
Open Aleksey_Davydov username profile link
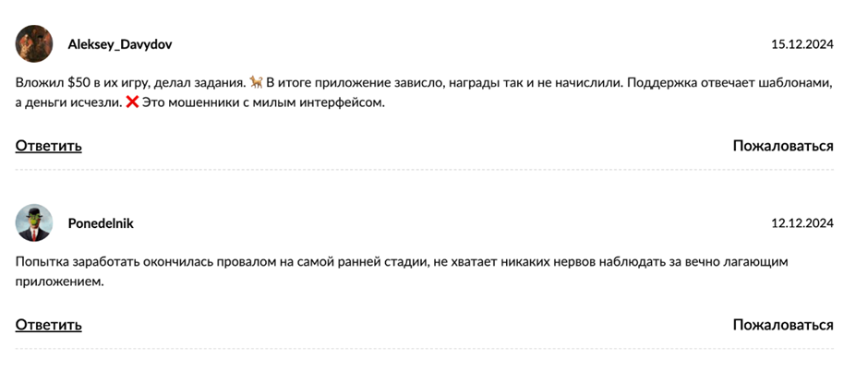point(119,44)
